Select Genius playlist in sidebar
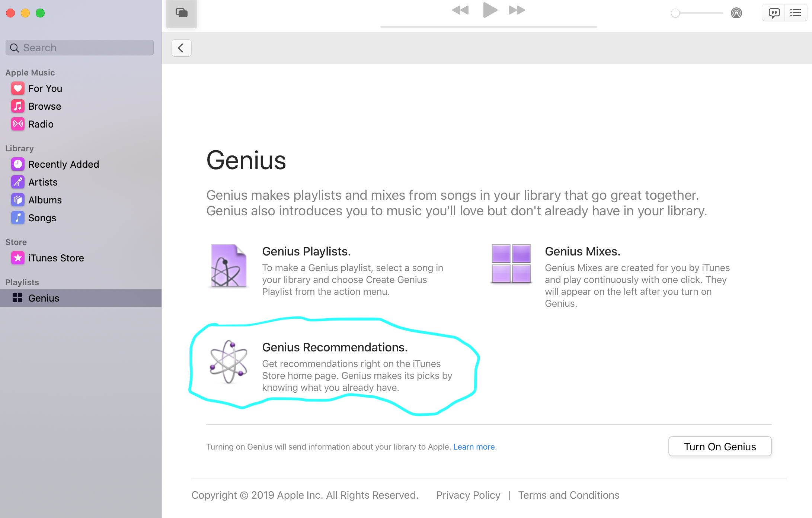The height and width of the screenshot is (518, 812). (81, 298)
